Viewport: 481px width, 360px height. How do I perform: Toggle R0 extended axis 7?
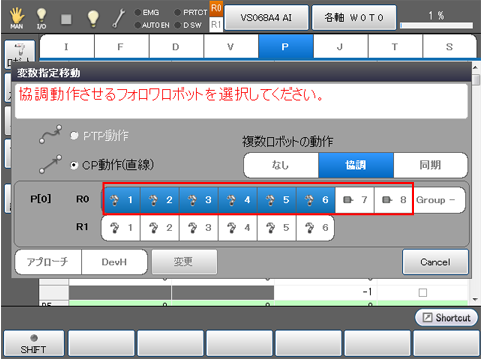click(355, 200)
